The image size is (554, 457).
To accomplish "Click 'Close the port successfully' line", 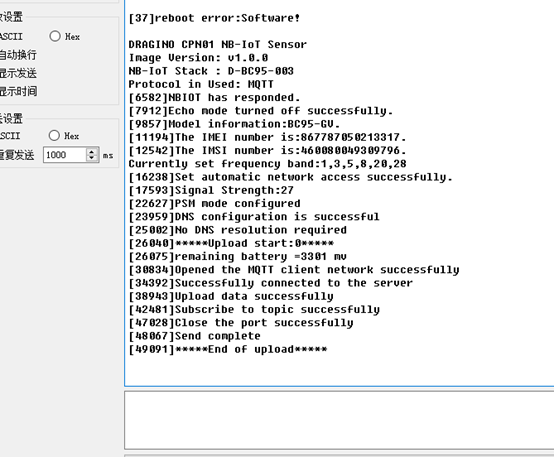I will (241, 323).
